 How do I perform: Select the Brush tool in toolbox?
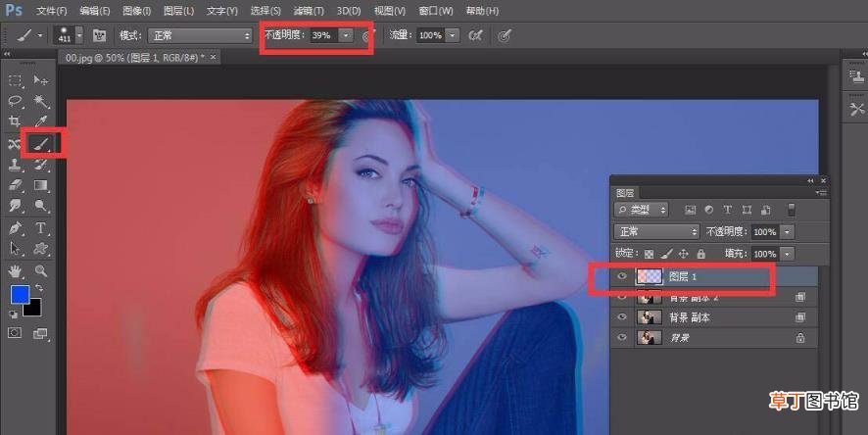[x=40, y=144]
